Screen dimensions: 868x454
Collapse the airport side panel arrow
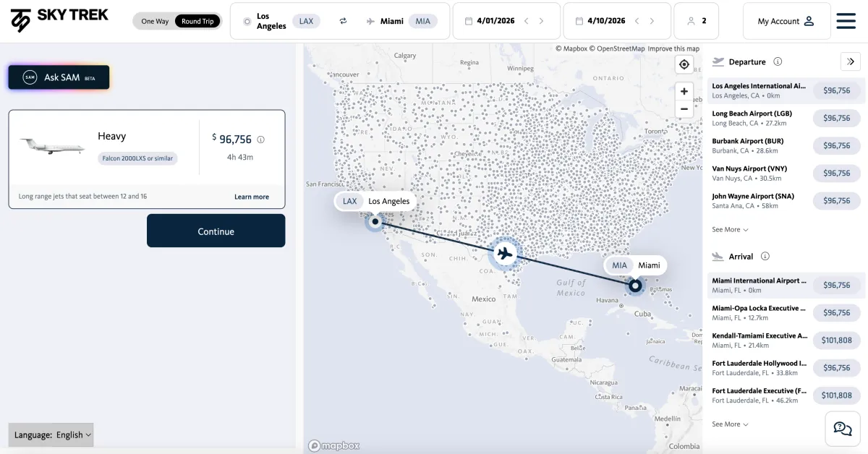coord(851,61)
